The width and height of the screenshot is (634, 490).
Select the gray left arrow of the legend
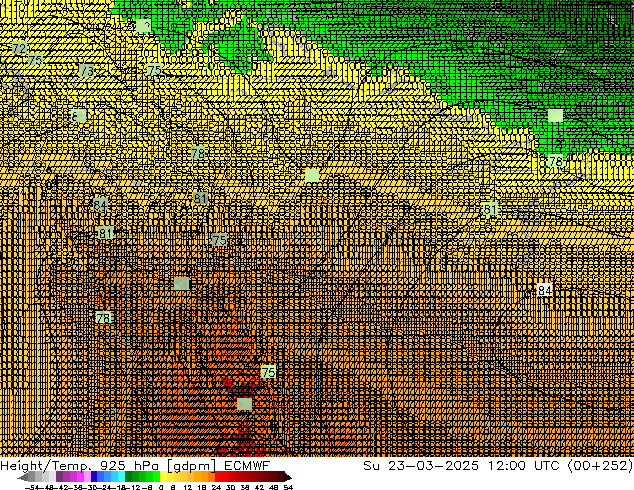pyautogui.click(x=23, y=477)
